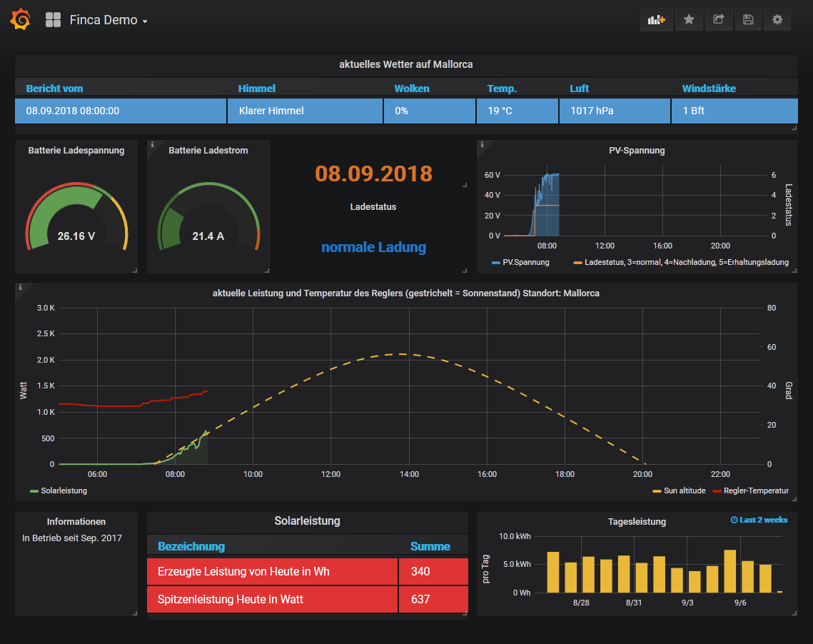Open dashboard settings gear icon
813x644 pixels.
[x=777, y=20]
